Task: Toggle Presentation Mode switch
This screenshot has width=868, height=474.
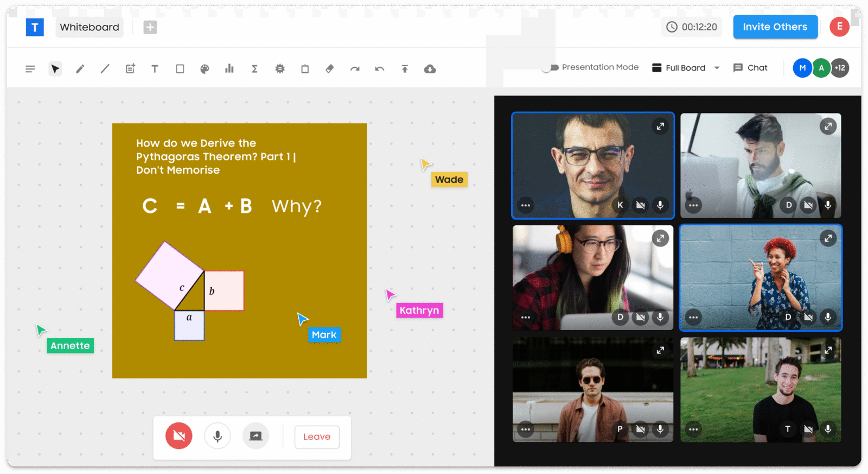Action: click(x=550, y=68)
